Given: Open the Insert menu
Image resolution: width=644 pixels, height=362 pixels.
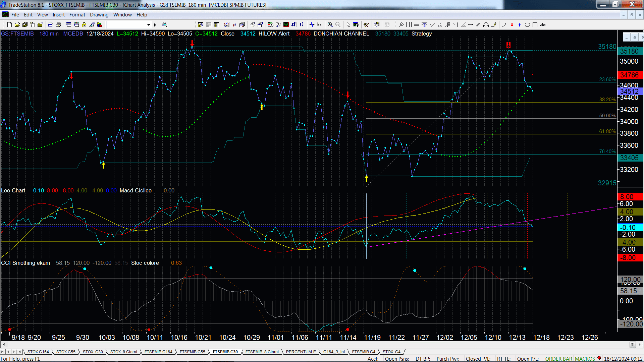Looking at the screenshot, I should click(x=58, y=14).
